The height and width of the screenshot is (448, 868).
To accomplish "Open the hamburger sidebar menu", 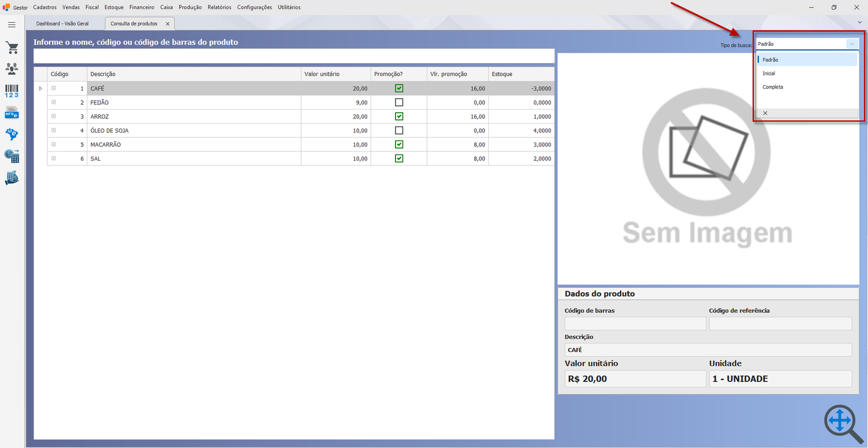I will pos(11,24).
